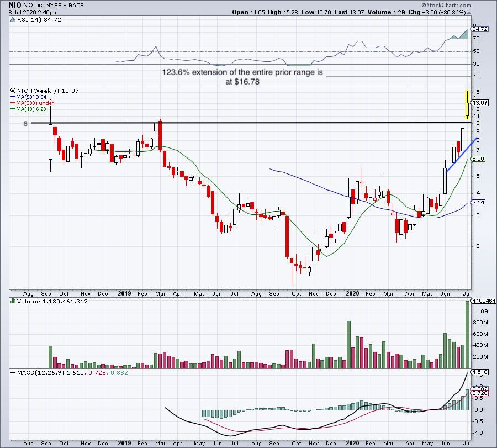Click the blue 3.54 MA value tag
Viewport: 497px width, 448px height.
[x=478, y=202]
